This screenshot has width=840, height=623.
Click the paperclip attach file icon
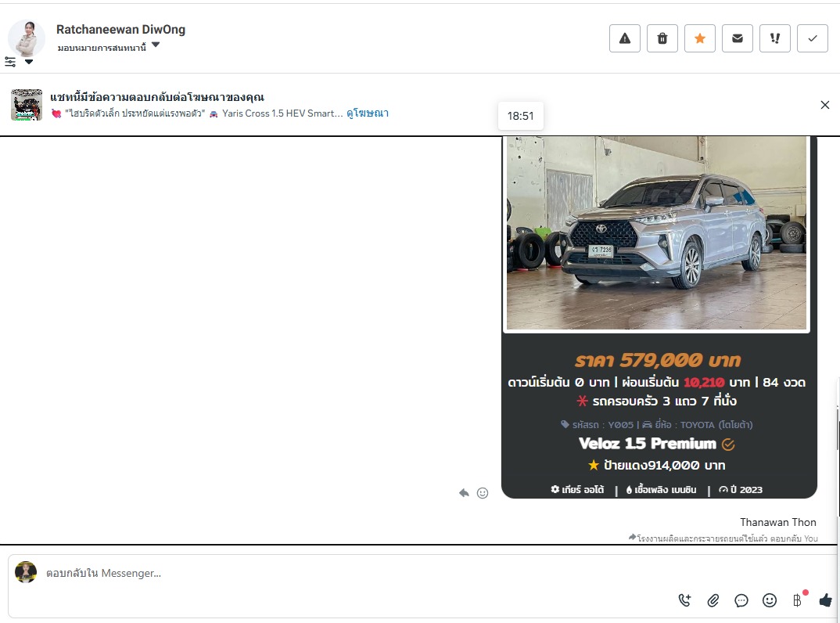point(713,600)
